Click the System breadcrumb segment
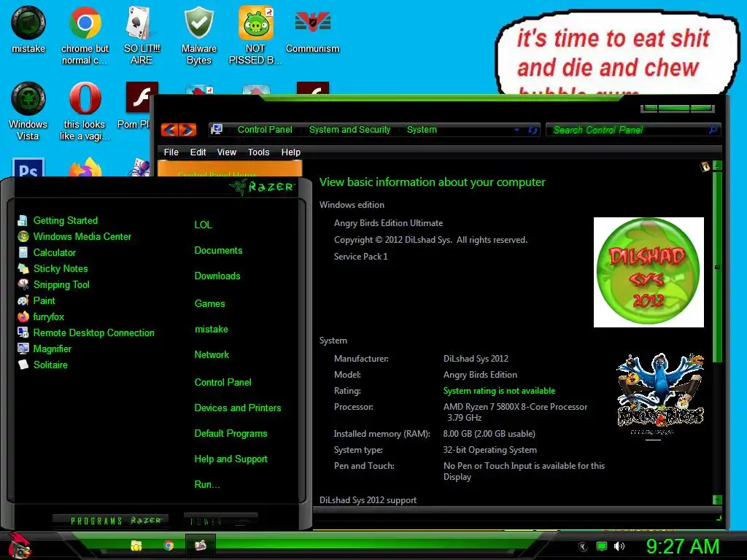 click(422, 130)
